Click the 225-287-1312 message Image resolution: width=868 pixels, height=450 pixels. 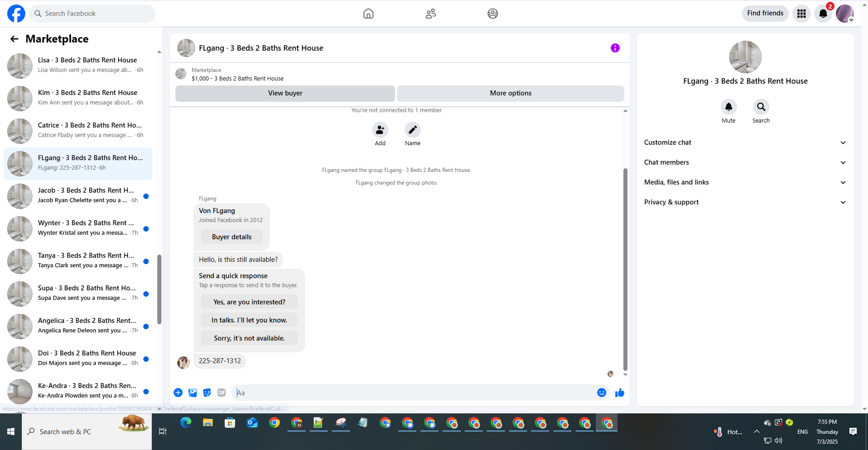pyautogui.click(x=220, y=361)
